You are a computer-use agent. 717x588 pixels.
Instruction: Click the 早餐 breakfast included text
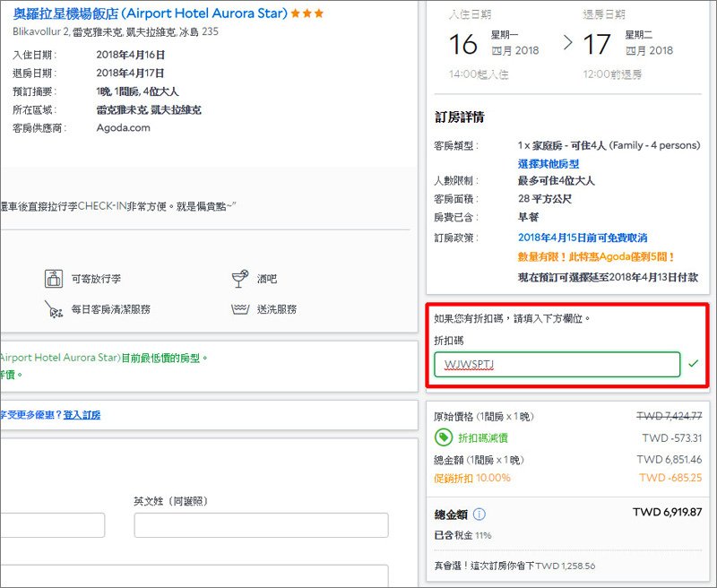(x=528, y=217)
